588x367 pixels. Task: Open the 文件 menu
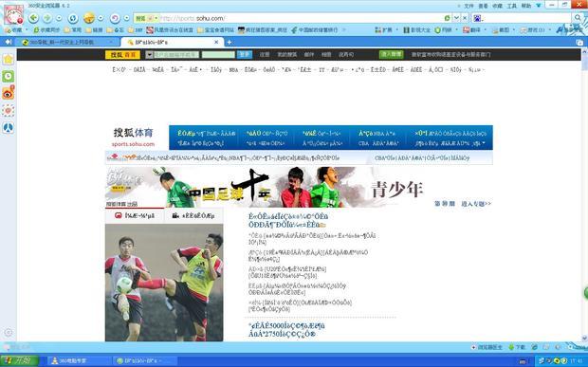pyautogui.click(x=469, y=6)
